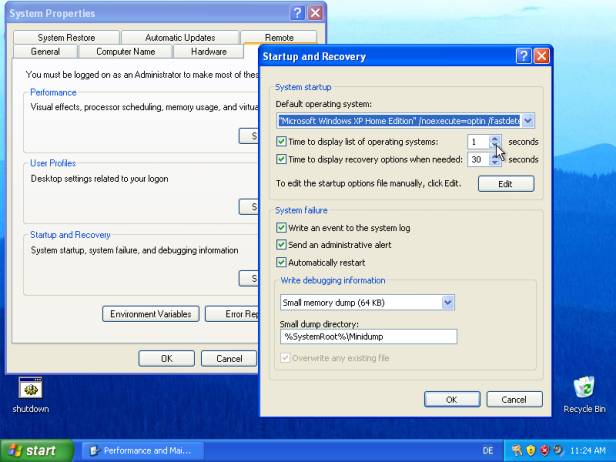Open the Computer Name tab
Viewport: 616px width, 462px height.
pyautogui.click(x=125, y=51)
